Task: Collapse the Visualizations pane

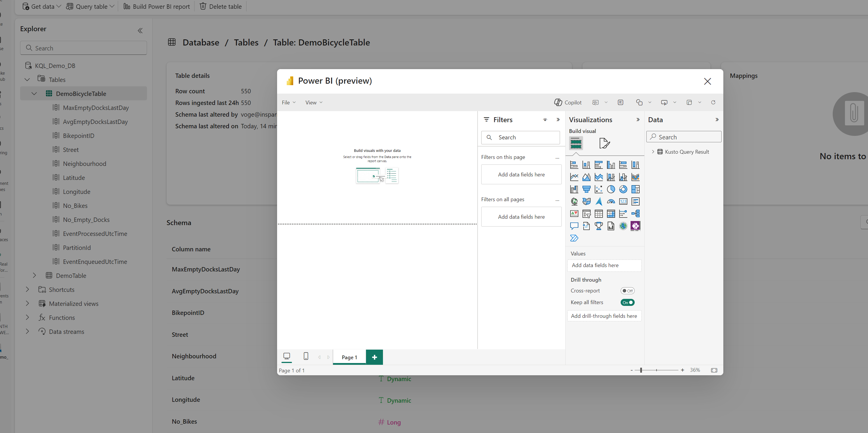Action: pyautogui.click(x=638, y=120)
